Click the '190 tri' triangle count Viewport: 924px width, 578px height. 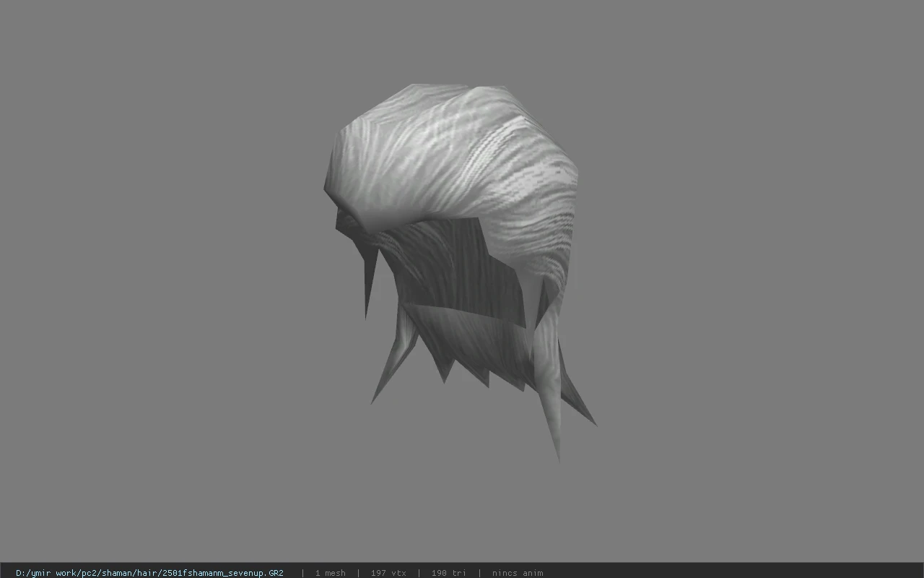click(x=448, y=573)
